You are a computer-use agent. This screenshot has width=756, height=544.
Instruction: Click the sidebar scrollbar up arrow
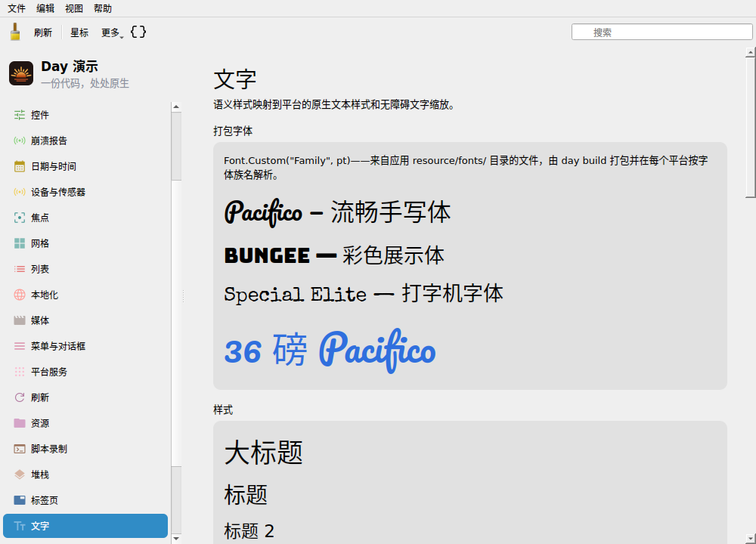[x=176, y=107]
